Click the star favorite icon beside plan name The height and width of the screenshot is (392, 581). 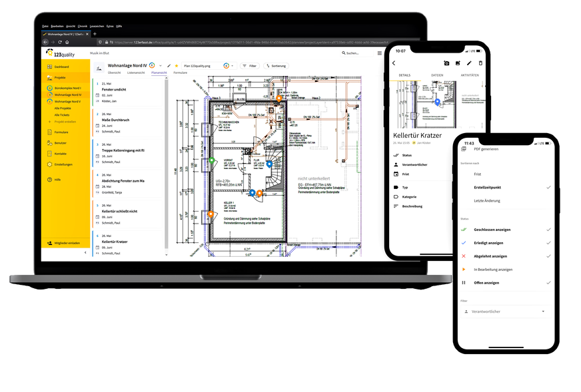[177, 66]
